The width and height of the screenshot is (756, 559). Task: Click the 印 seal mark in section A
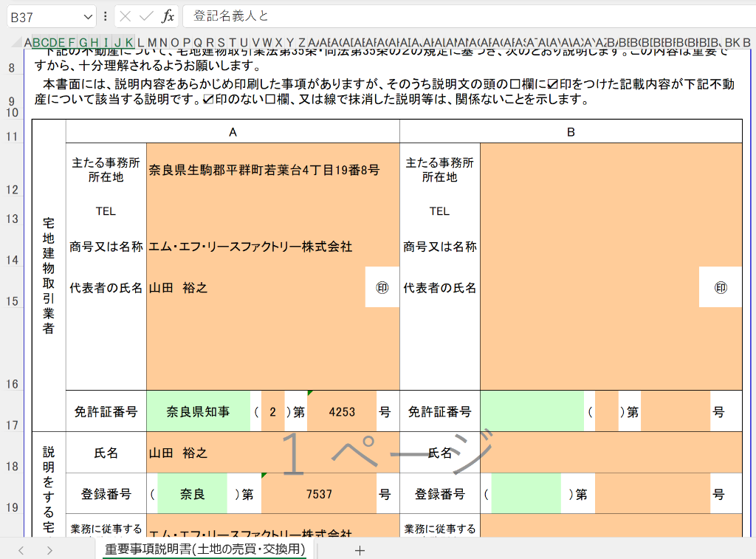382,287
